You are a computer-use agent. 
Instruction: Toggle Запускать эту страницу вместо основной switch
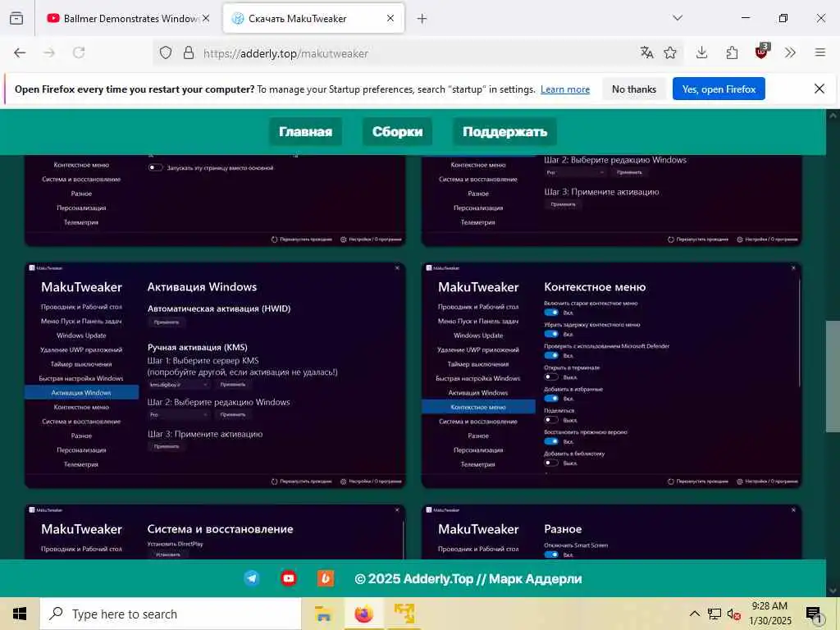click(x=155, y=167)
